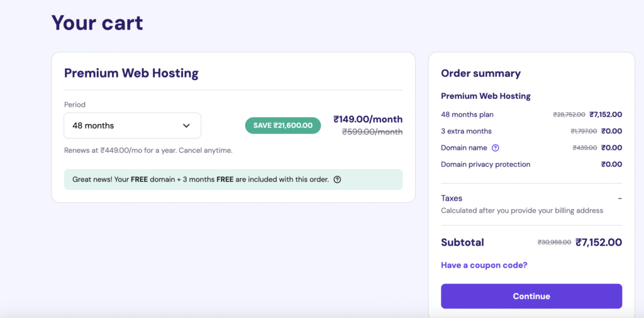
Task: Click the 48 months plan line item
Action: click(x=531, y=115)
